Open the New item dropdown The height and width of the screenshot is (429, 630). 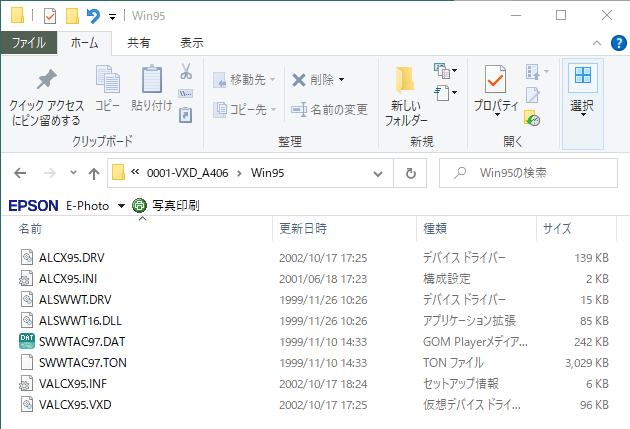446,71
